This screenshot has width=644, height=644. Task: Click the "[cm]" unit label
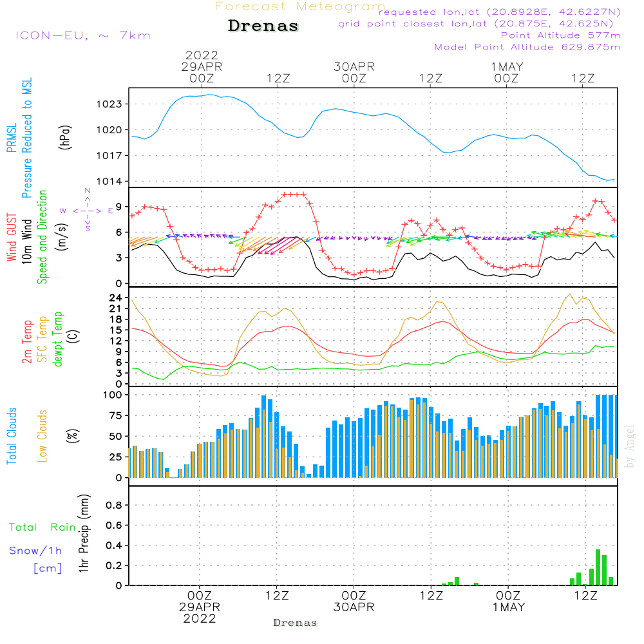(x=48, y=569)
